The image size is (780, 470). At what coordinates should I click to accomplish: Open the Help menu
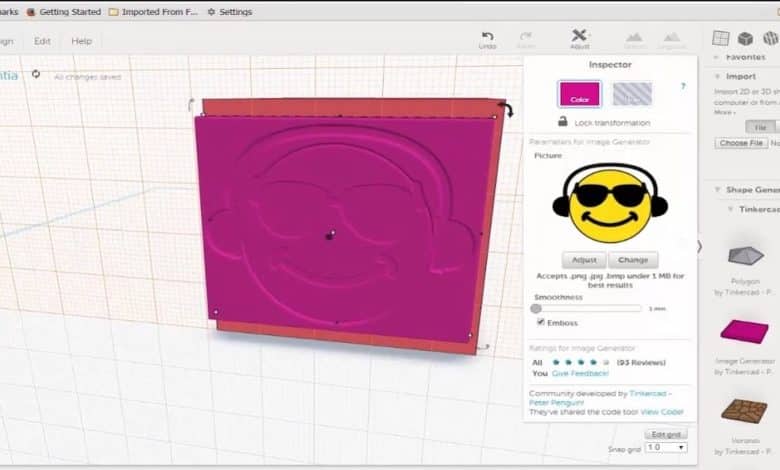[82, 41]
